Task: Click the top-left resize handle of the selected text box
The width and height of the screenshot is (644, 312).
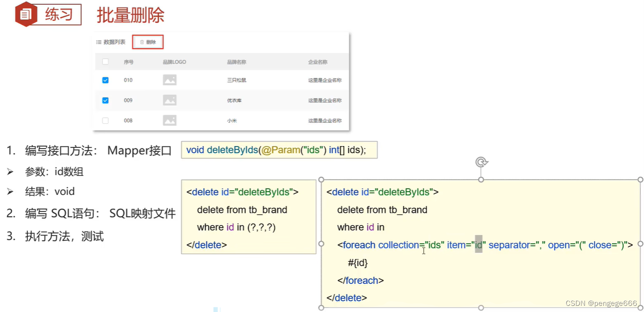Action: pos(321,180)
